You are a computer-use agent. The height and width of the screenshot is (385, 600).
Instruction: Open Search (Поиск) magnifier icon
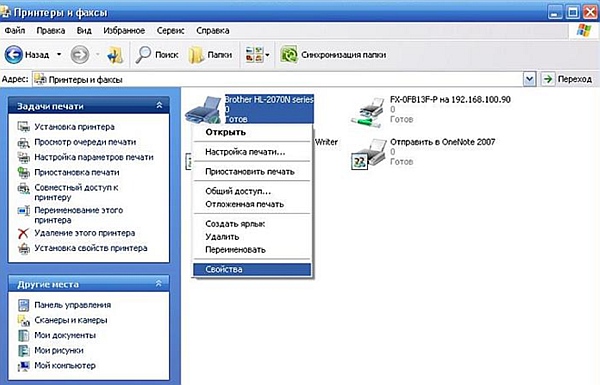[143, 55]
